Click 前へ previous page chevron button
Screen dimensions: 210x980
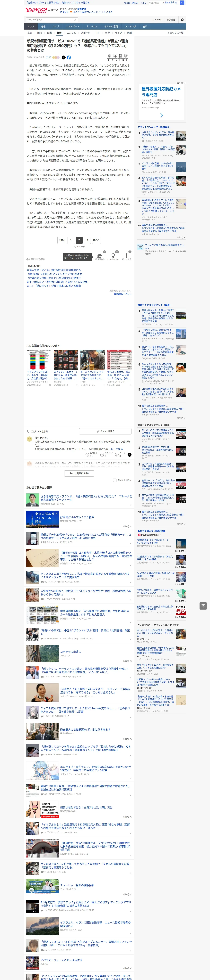62,240
